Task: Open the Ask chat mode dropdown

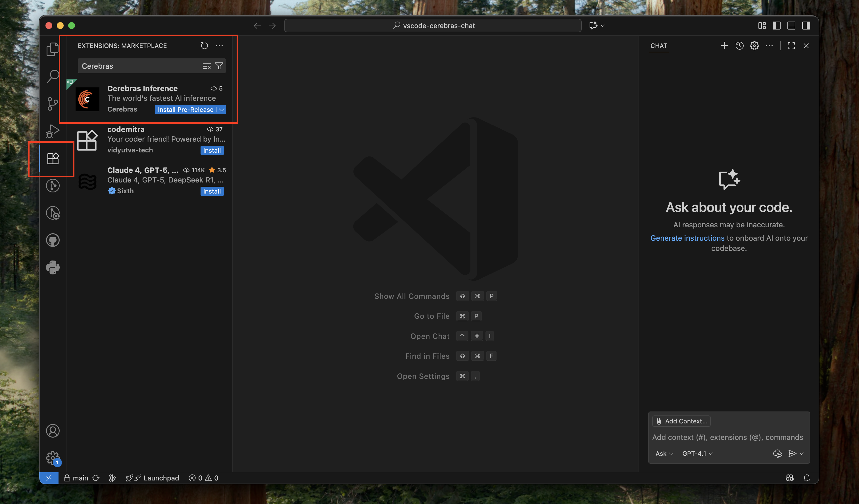Action: (x=664, y=453)
